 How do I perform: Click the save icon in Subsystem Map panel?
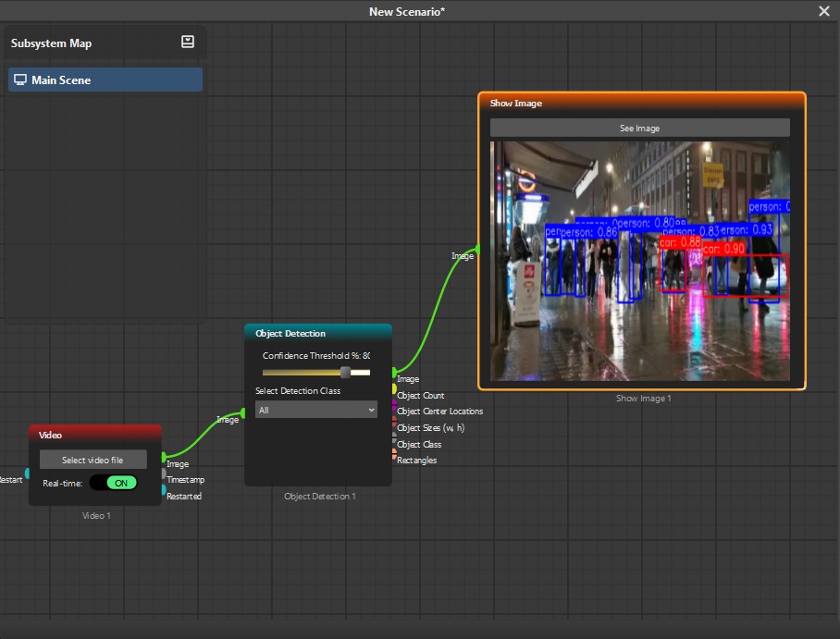(x=188, y=42)
